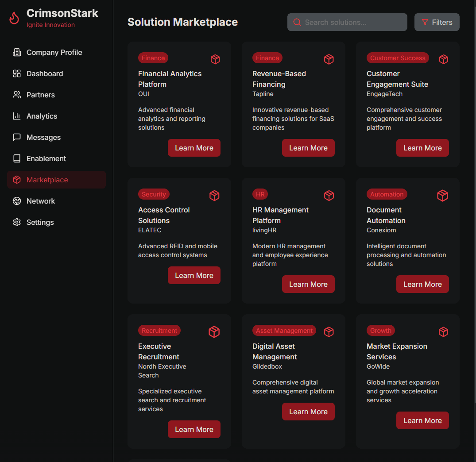This screenshot has height=462, width=476.
Task: Learn More about Executive Recruitment
Action: click(x=194, y=429)
